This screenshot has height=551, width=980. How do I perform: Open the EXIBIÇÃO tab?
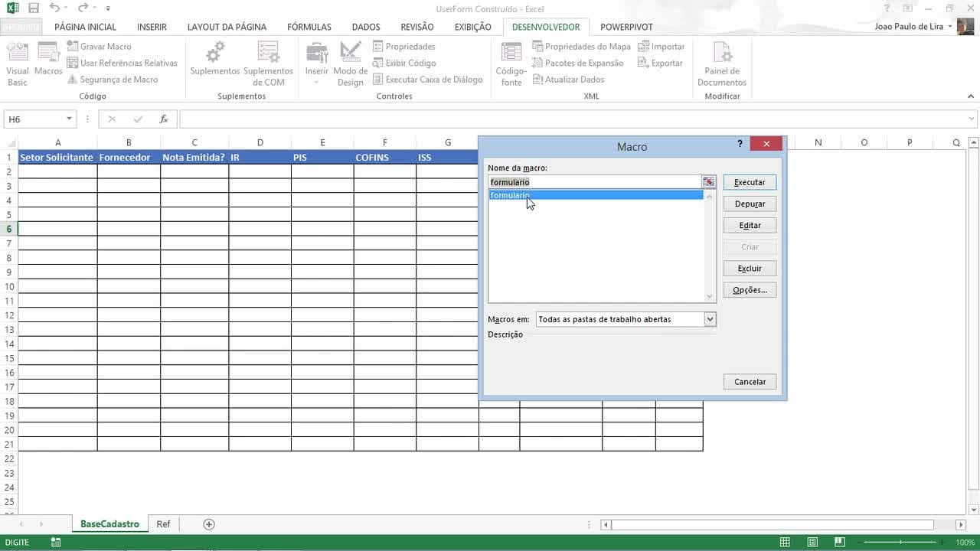click(x=473, y=27)
